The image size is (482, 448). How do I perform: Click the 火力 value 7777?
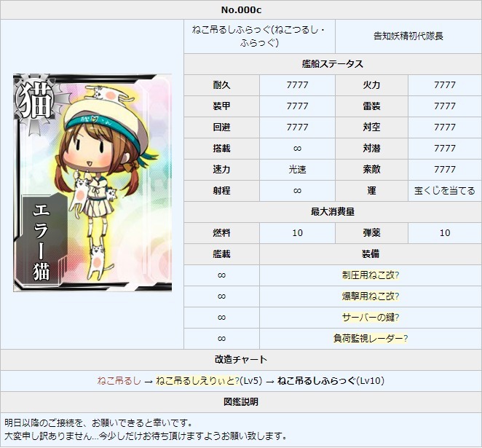(444, 85)
